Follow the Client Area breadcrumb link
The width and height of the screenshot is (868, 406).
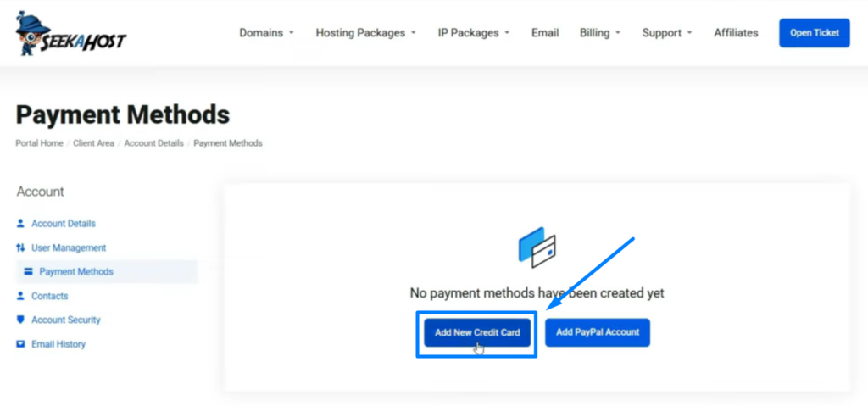click(x=93, y=143)
